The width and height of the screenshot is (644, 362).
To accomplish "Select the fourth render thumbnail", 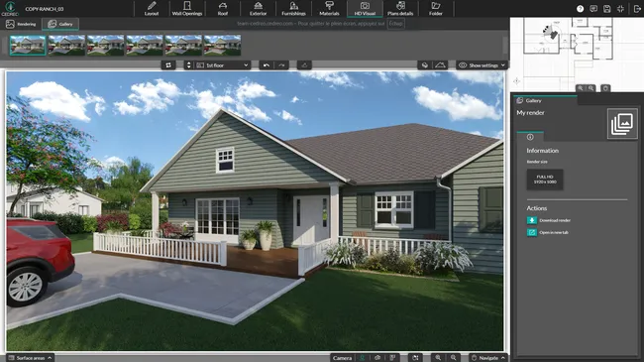I will tap(145, 45).
